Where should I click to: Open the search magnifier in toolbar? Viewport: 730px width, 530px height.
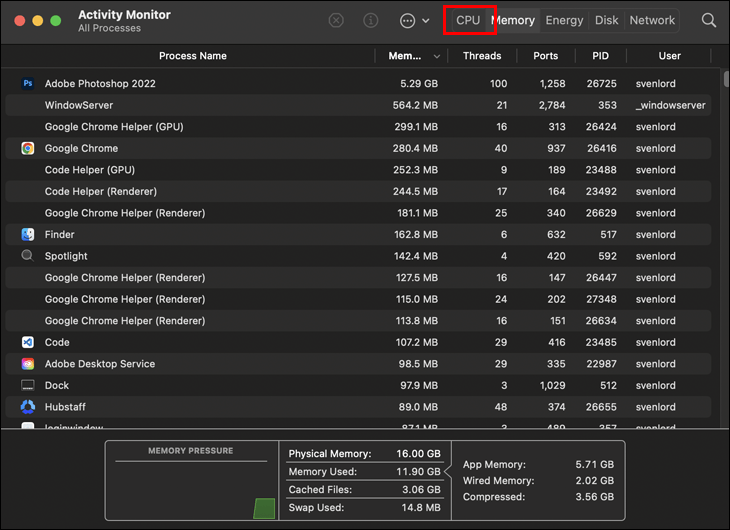point(708,20)
